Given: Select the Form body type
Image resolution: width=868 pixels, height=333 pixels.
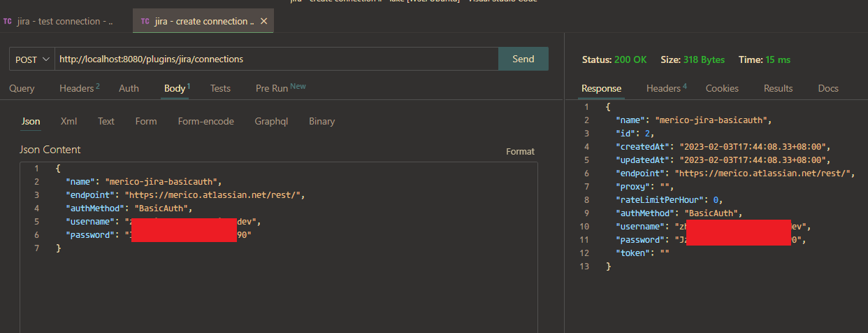Looking at the screenshot, I should point(146,121).
